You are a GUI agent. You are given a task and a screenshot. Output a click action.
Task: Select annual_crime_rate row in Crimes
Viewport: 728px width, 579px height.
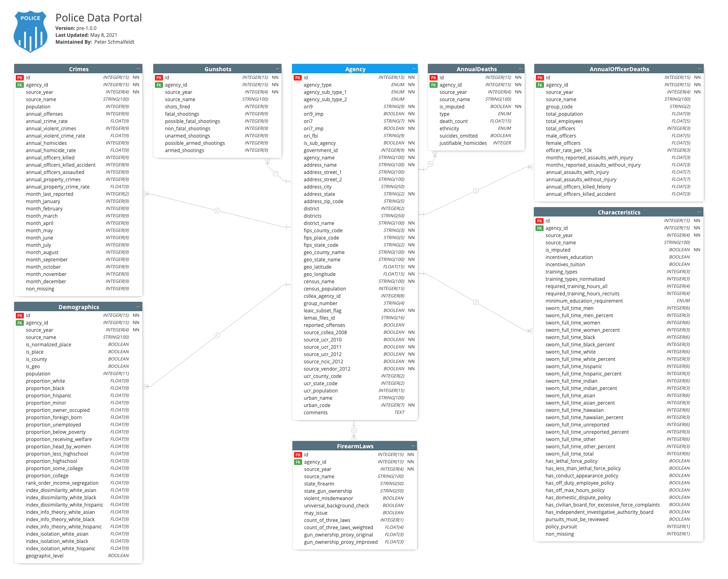[x=78, y=121]
